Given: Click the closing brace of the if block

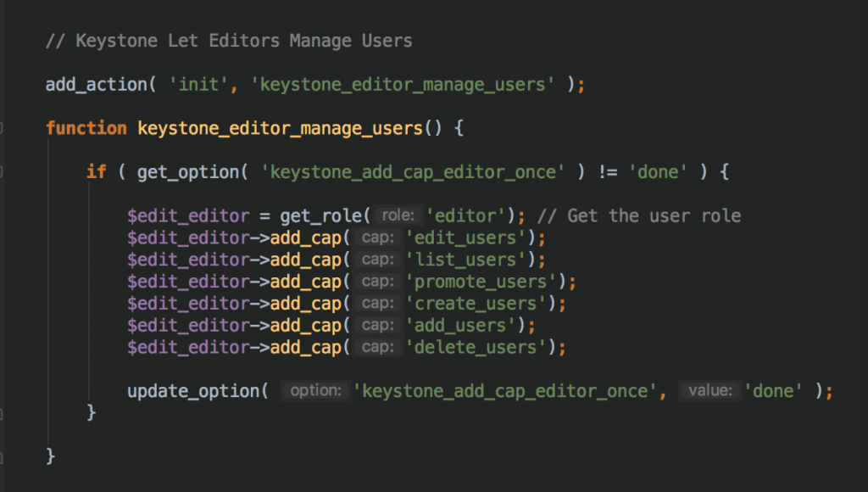Looking at the screenshot, I should pyautogui.click(x=92, y=413).
